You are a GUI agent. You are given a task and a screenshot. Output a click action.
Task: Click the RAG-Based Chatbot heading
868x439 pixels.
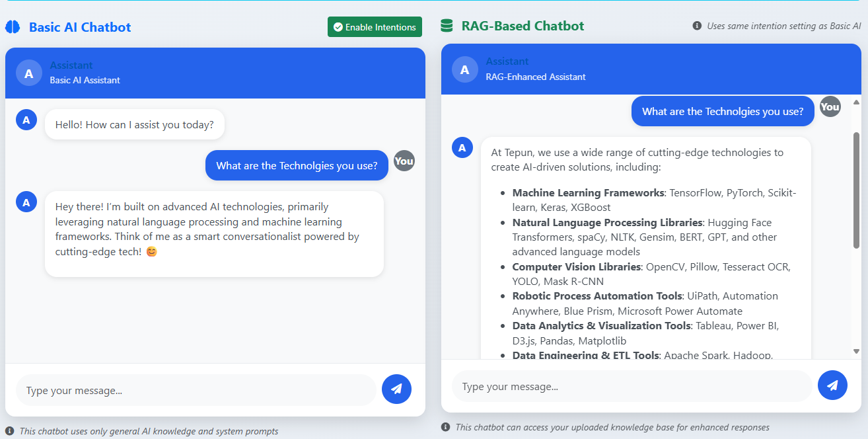coord(523,26)
